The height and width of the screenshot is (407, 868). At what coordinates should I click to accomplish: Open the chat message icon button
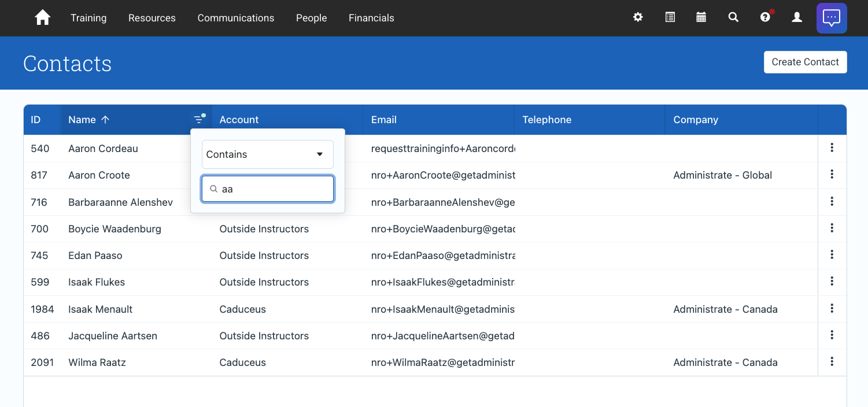[832, 18]
